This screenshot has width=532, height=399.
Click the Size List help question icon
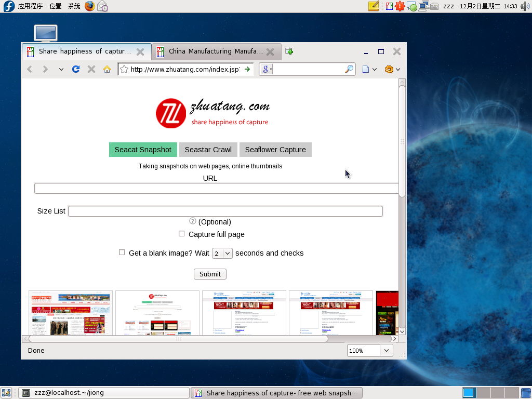tap(192, 221)
